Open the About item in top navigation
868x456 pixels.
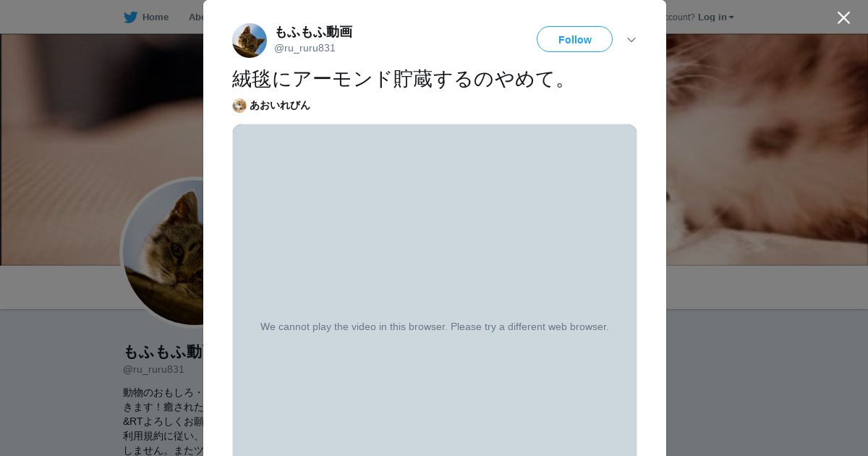(x=196, y=17)
